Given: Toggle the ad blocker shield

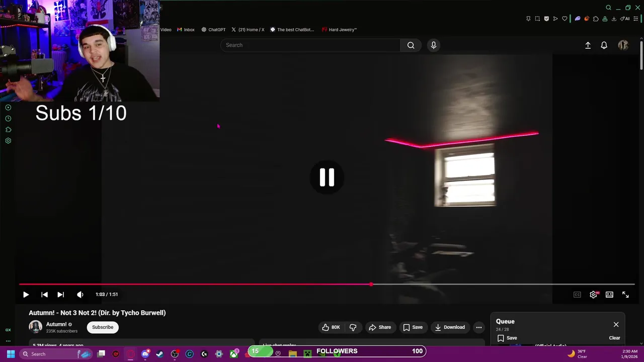Looking at the screenshot, I should 546,19.
